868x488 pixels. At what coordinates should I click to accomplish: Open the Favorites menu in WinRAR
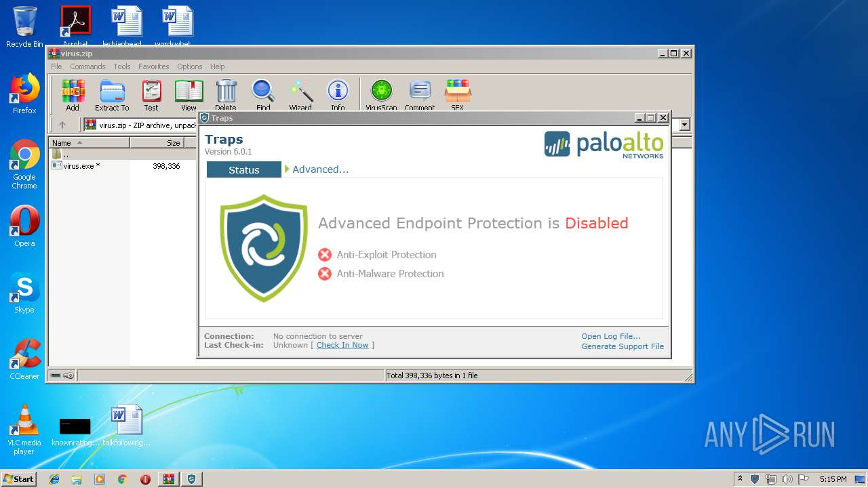154,66
